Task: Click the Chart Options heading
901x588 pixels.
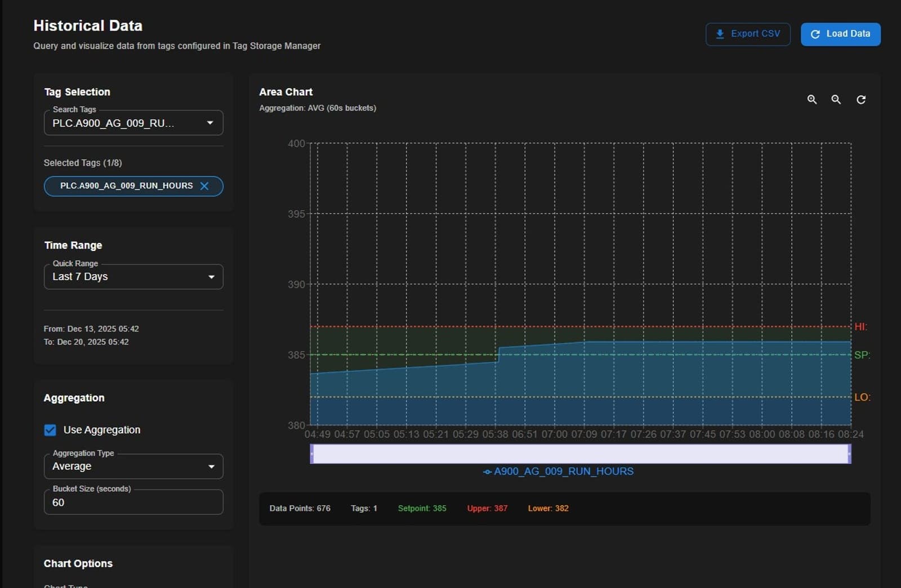Action: [x=78, y=563]
